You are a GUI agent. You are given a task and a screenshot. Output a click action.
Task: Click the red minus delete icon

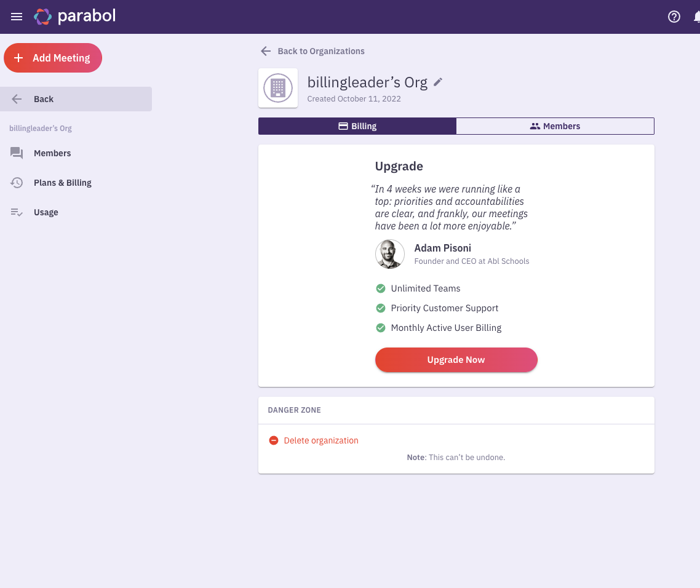273,440
